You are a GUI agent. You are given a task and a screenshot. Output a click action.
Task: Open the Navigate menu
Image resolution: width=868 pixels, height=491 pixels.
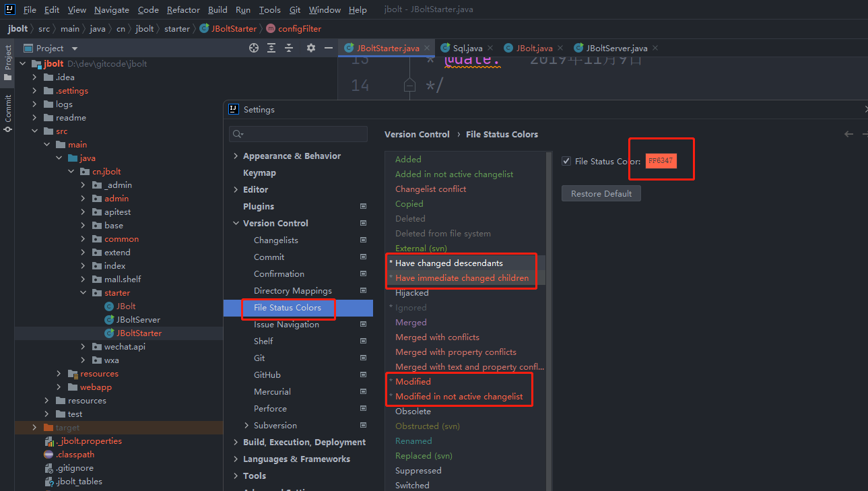pyautogui.click(x=112, y=9)
